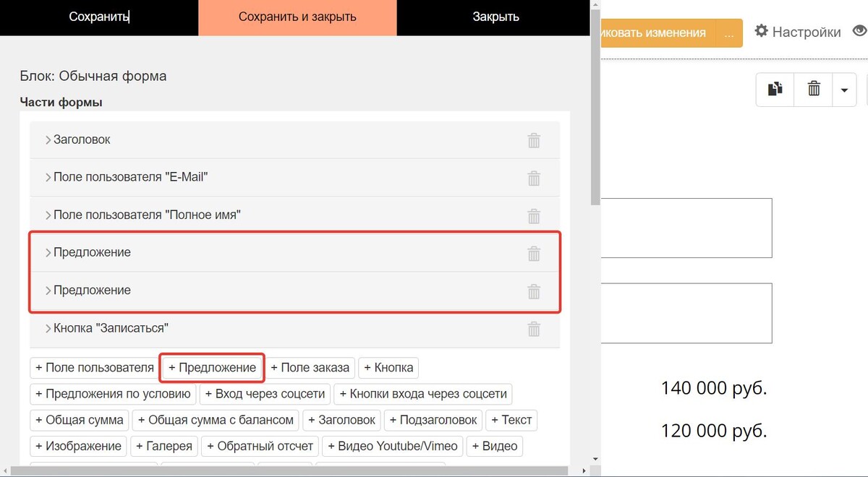
Task: Click the Части формы label
Action: pyautogui.click(x=61, y=102)
